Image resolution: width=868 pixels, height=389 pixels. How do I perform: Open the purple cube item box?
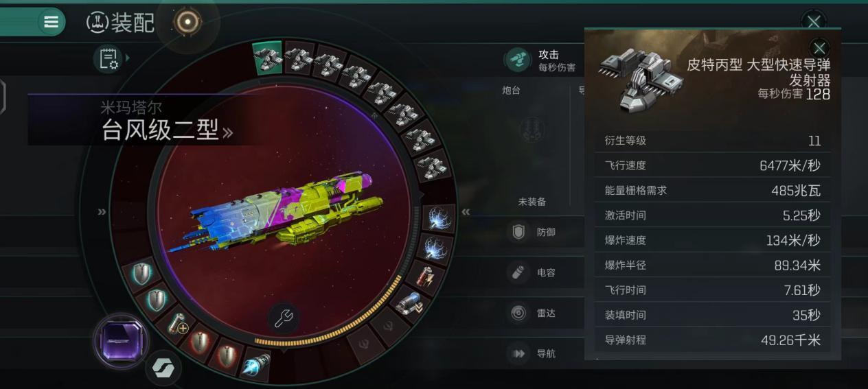click(x=120, y=340)
